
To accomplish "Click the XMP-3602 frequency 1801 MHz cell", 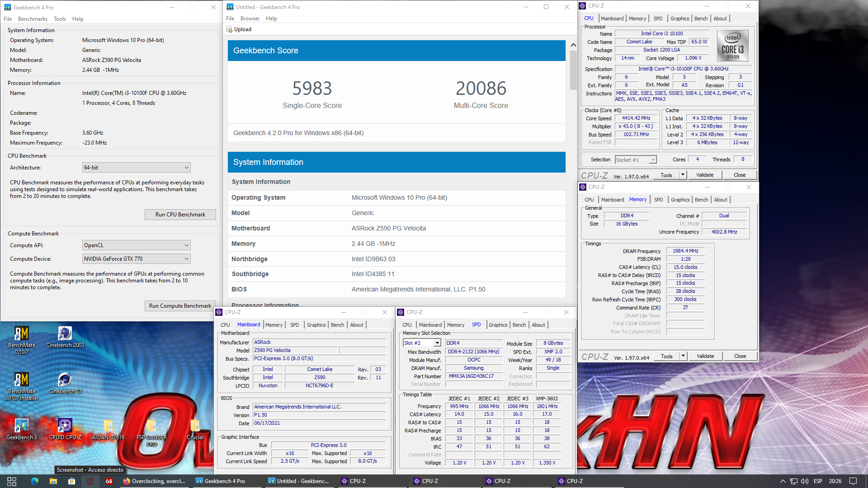I will tap(547, 406).
